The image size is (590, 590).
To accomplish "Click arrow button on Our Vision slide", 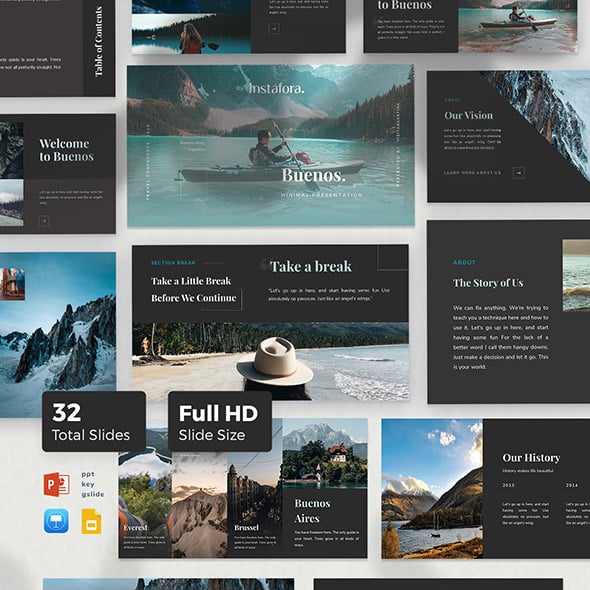I will click(x=519, y=173).
